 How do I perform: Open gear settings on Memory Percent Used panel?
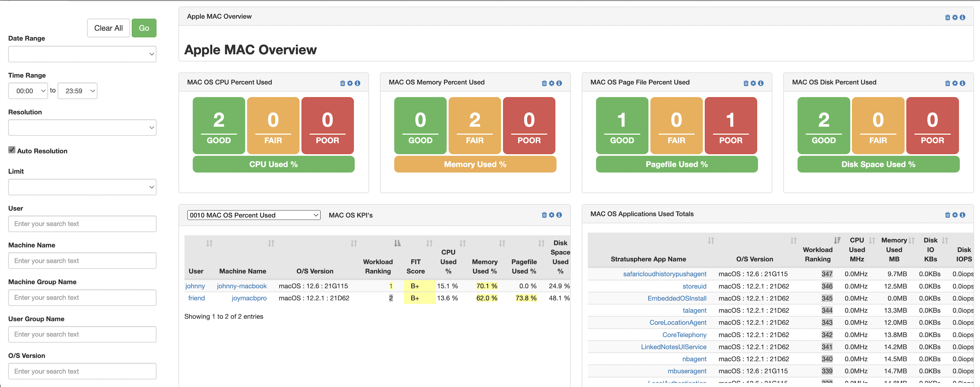[551, 83]
